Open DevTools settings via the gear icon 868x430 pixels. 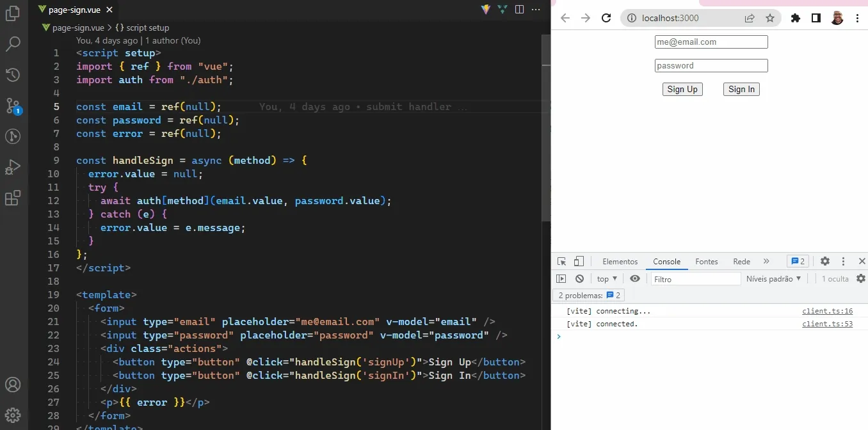pos(824,261)
